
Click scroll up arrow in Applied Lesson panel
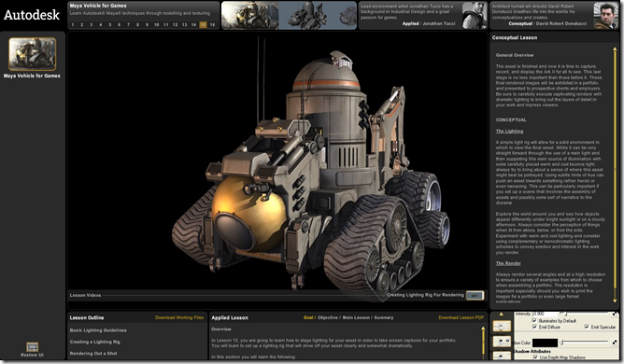[483, 329]
